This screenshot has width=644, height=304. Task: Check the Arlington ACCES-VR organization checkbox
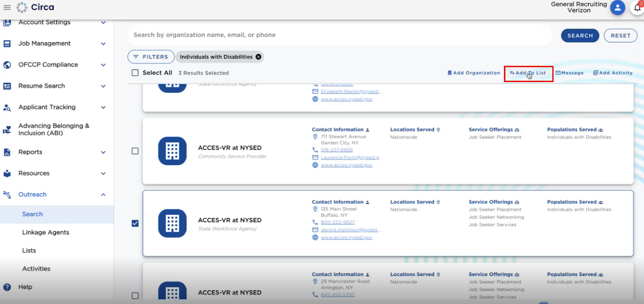point(135,296)
